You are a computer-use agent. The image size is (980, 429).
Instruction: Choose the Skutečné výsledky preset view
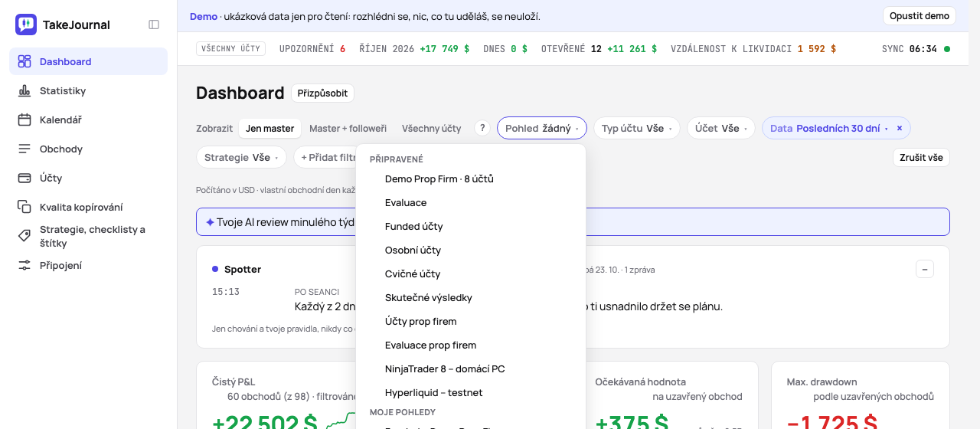pyautogui.click(x=471, y=297)
